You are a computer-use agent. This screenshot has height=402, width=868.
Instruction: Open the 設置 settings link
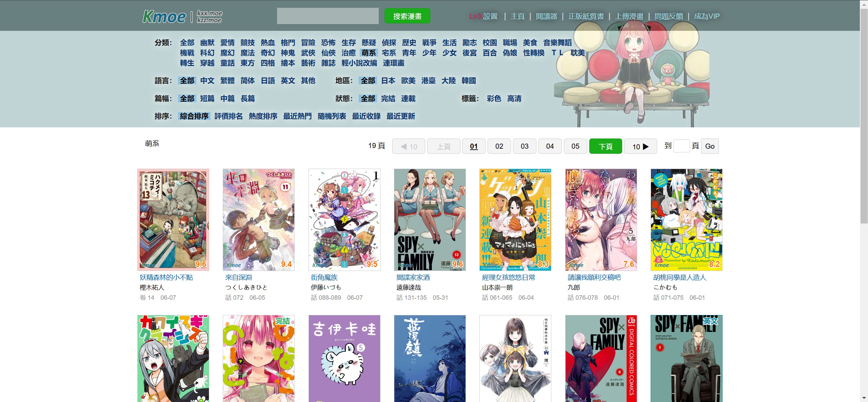coord(490,16)
